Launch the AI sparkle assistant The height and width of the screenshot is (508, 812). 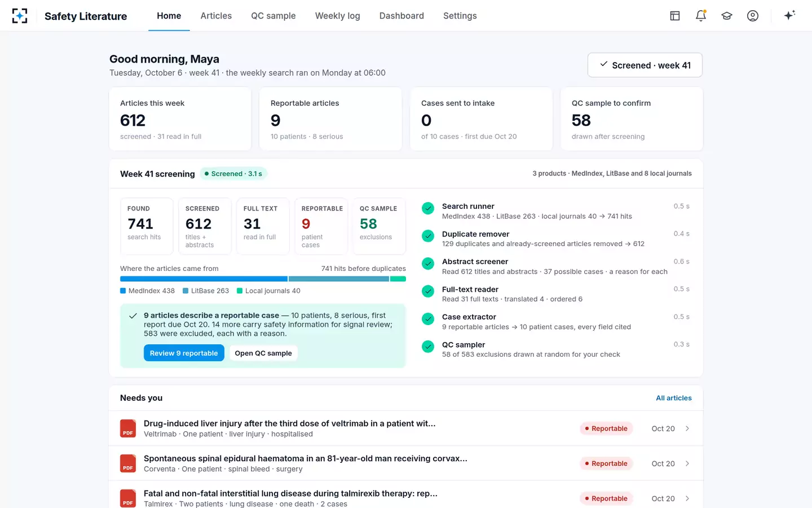(x=789, y=16)
